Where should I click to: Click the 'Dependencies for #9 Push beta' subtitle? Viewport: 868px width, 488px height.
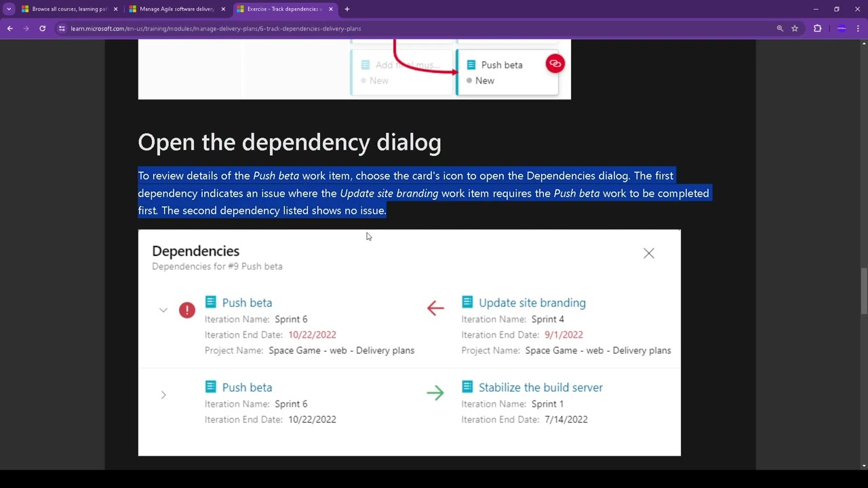point(217,266)
